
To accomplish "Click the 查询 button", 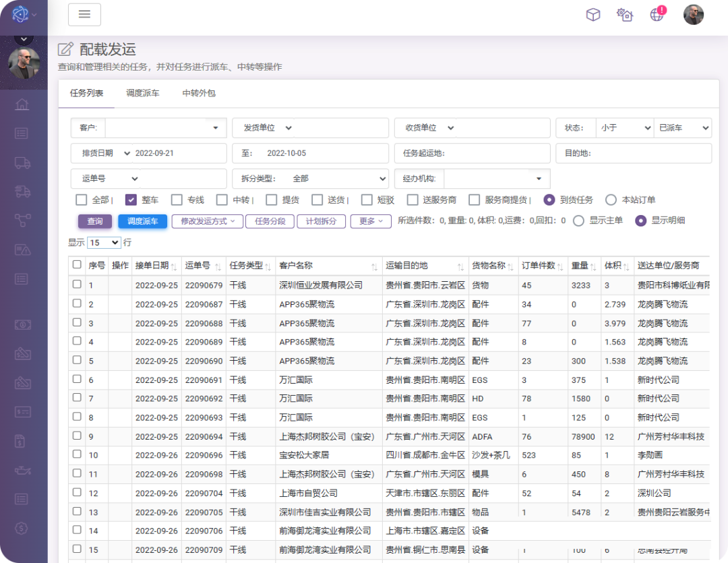I will 95,221.
